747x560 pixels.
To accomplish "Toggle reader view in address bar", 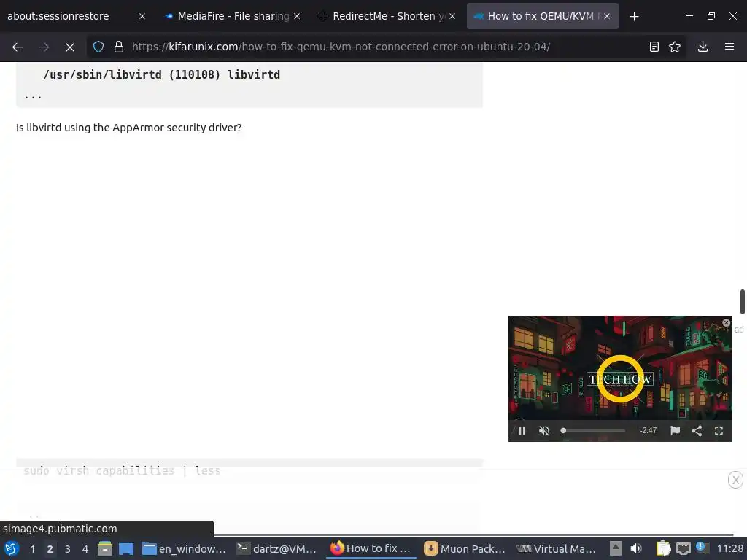I will 654,47.
